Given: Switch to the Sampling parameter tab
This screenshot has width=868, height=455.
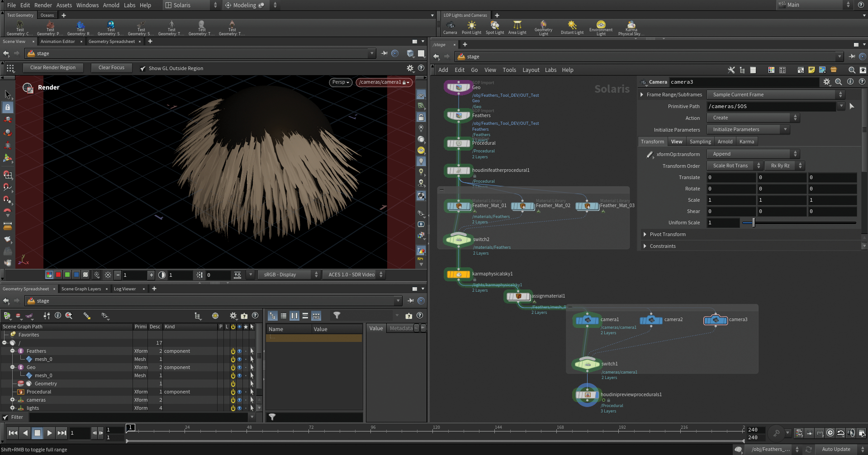Looking at the screenshot, I should (x=700, y=142).
